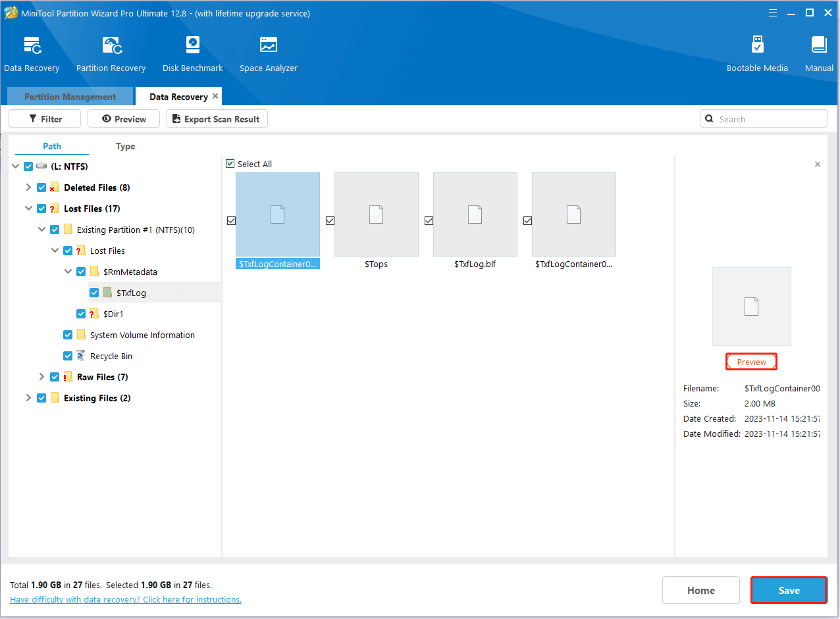840x619 pixels.
Task: Uncheck the $RmMetadata checkbox
Action: click(81, 272)
